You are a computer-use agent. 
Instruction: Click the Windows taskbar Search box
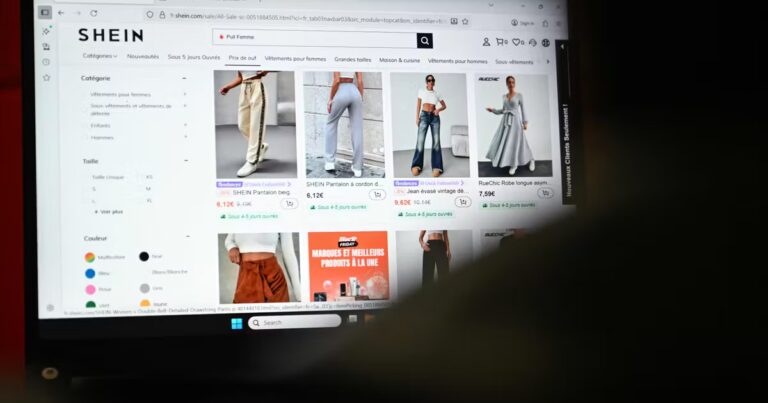(x=294, y=322)
